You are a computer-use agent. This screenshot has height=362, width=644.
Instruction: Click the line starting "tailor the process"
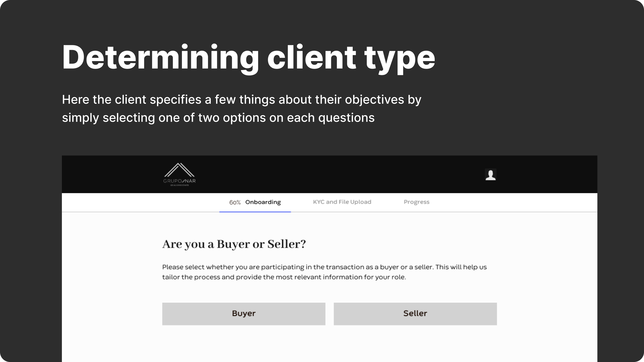284,277
